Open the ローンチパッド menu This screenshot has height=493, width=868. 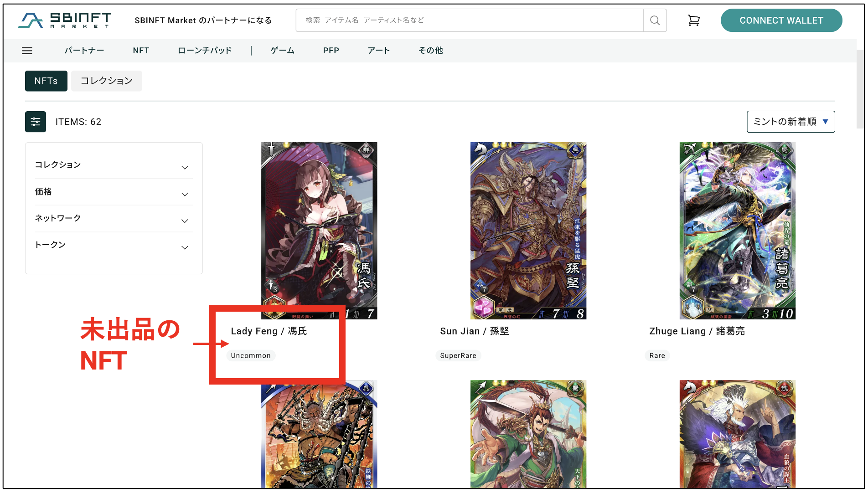[x=205, y=51]
